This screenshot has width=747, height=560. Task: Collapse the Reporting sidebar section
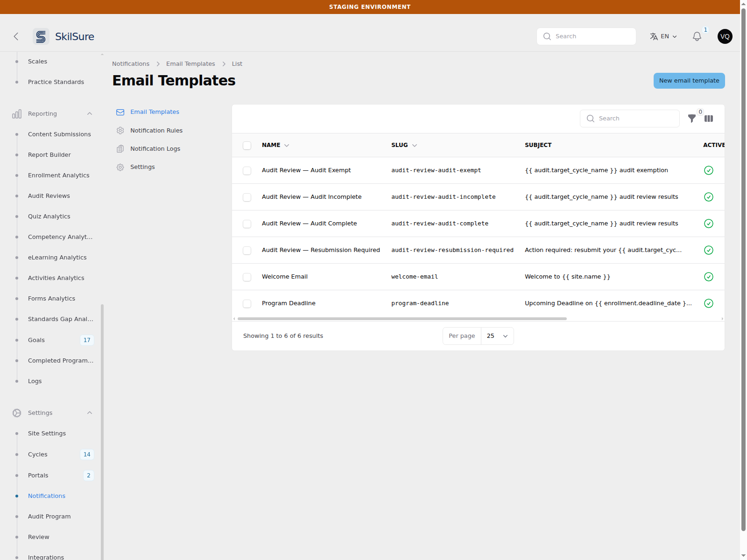90,114
